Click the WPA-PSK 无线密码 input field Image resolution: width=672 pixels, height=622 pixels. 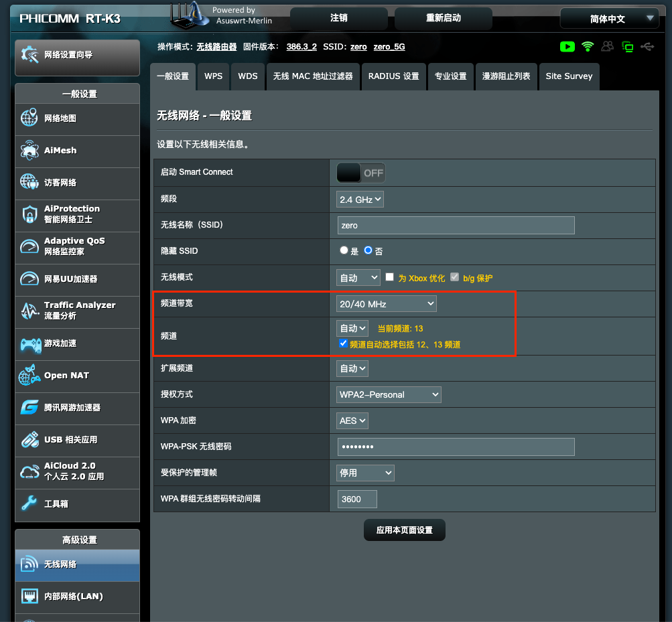(456, 447)
